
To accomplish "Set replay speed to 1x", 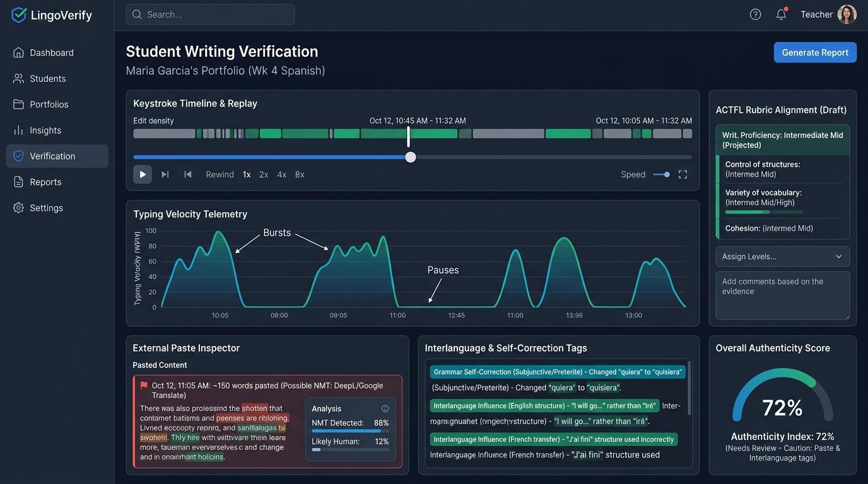I will [x=247, y=175].
